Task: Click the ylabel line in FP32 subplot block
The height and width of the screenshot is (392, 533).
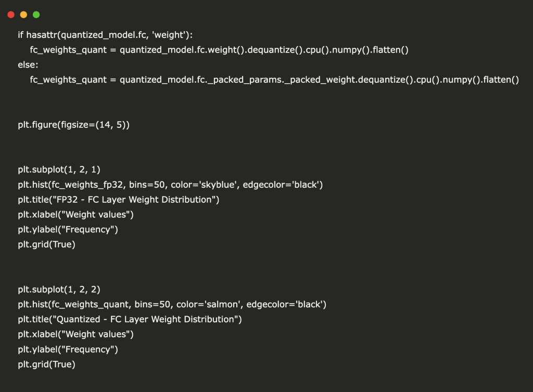Action: click(x=68, y=230)
